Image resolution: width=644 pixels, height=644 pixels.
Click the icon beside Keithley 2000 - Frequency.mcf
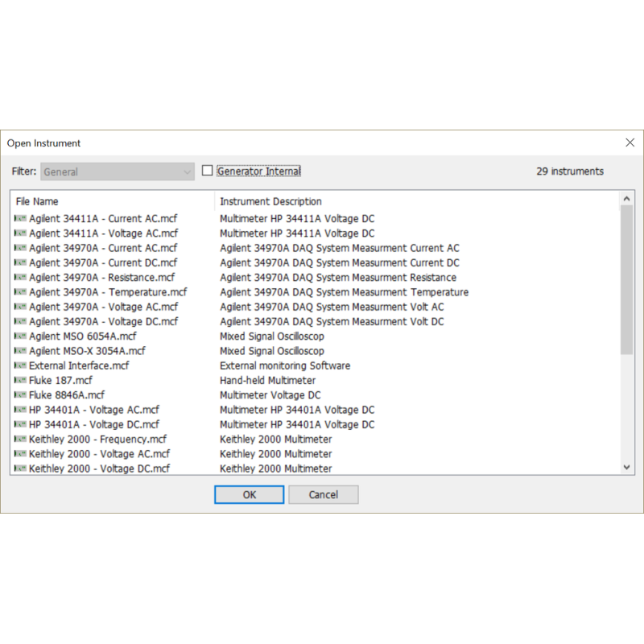point(21,440)
